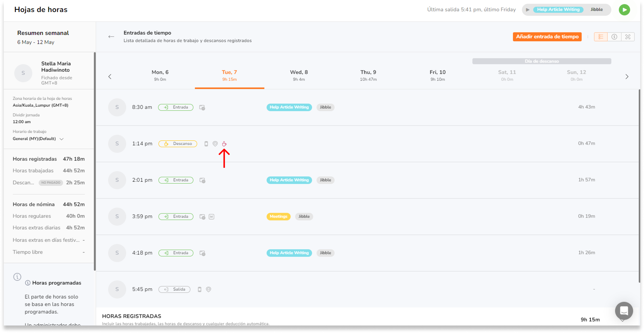Click the back arrow beside Entradas de tiempo
Viewport: 644px width, 333px height.
tap(111, 37)
